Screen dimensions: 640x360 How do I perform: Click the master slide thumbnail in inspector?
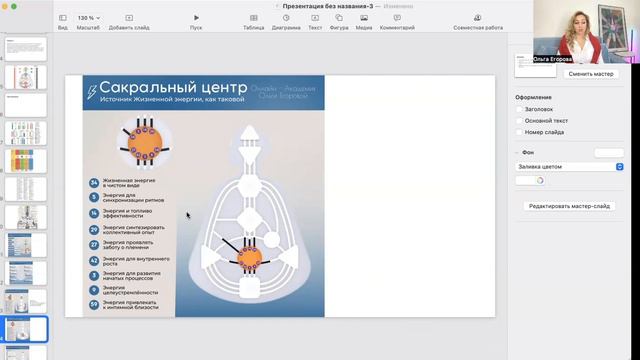tap(535, 65)
